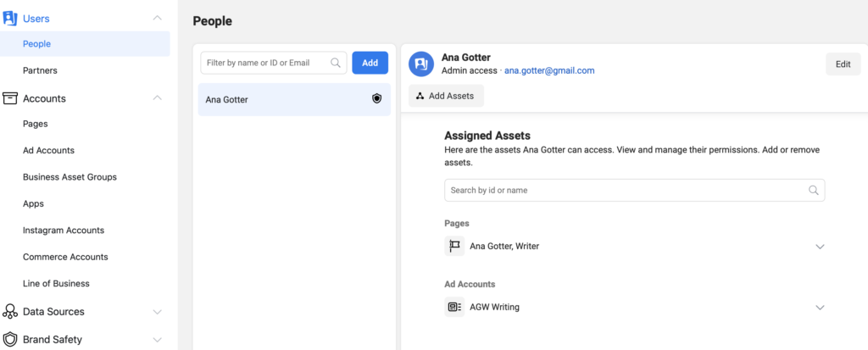Click the AGW Writing ad account icon
This screenshot has width=868, height=350.
[x=454, y=307]
